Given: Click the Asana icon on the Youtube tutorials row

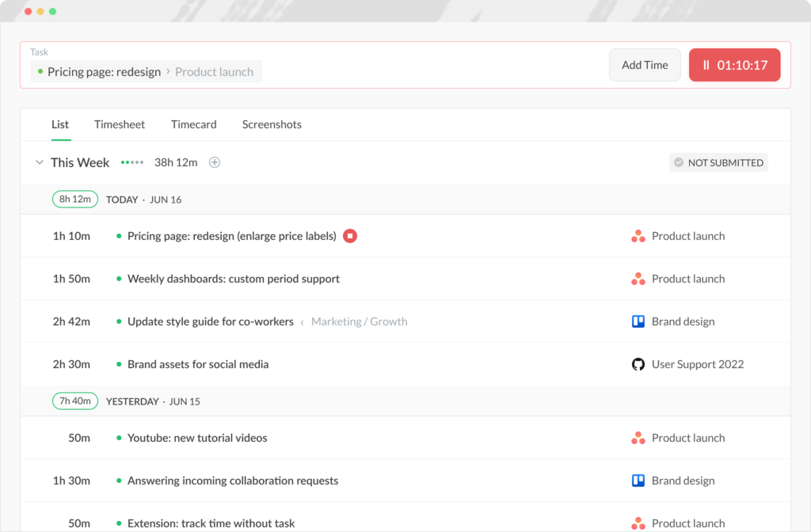Looking at the screenshot, I should pos(638,437).
